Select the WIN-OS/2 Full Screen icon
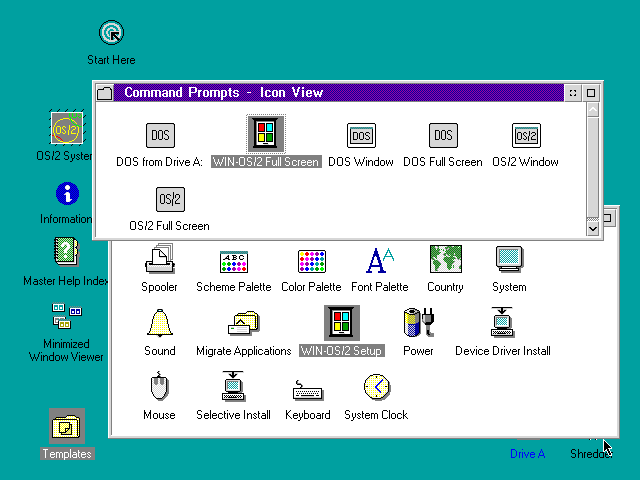 pyautogui.click(x=266, y=134)
